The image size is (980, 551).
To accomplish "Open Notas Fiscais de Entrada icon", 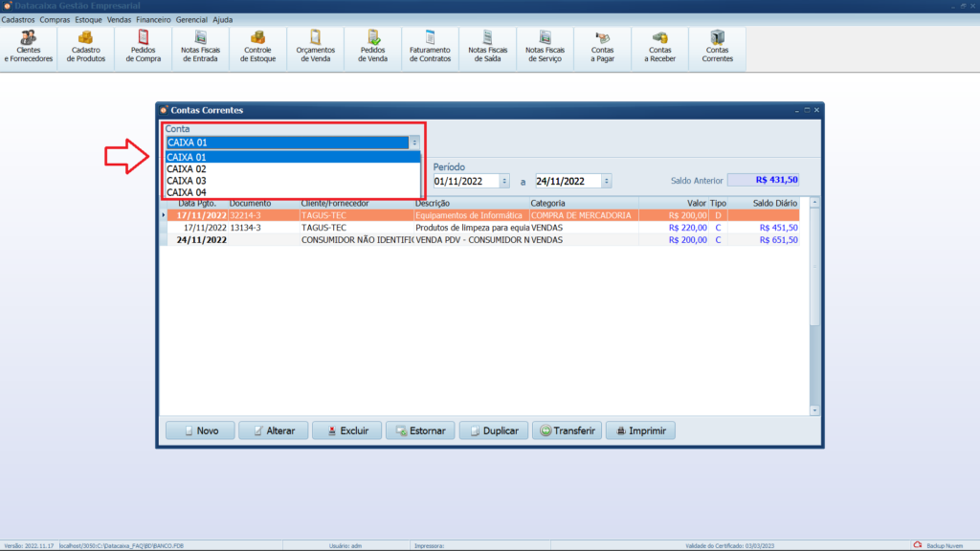I will [x=201, y=46].
